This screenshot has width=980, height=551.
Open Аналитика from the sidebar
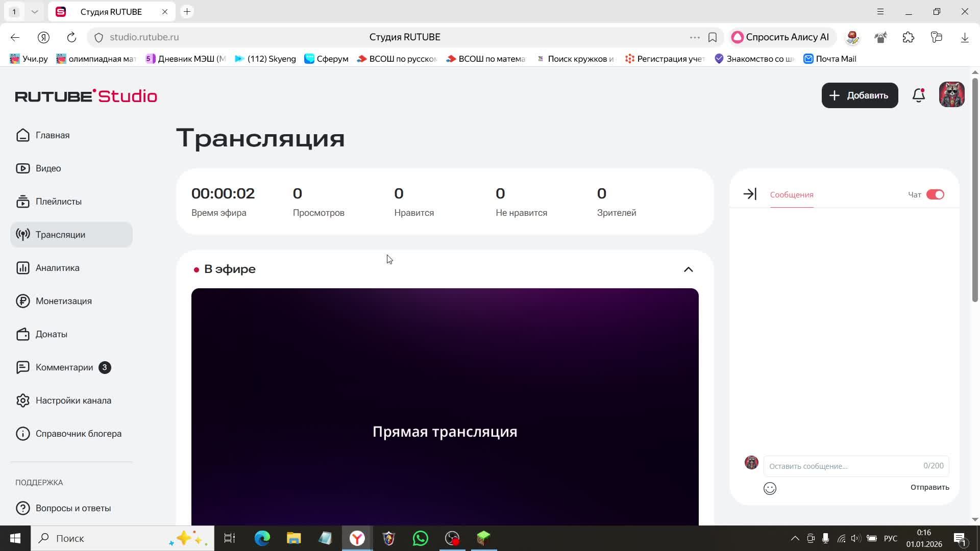click(57, 268)
